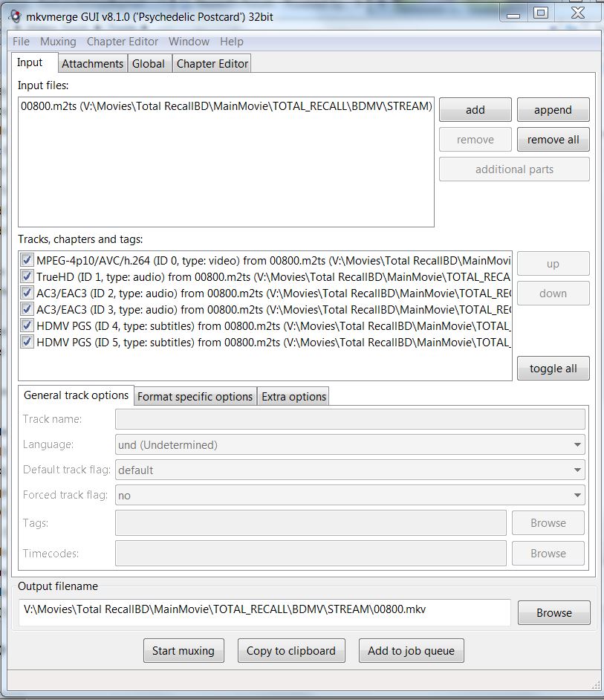
Task: Click the remove all button
Action: (x=553, y=140)
